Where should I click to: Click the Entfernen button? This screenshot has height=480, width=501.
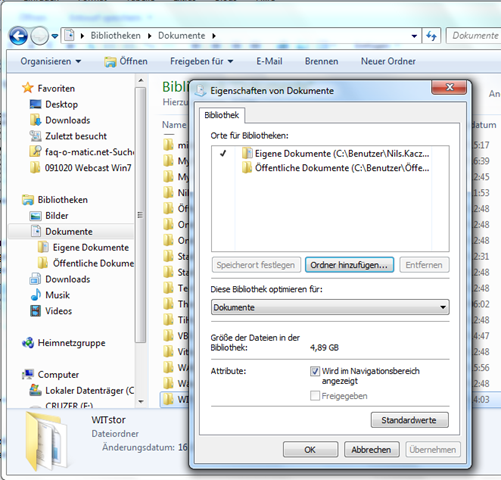click(424, 265)
